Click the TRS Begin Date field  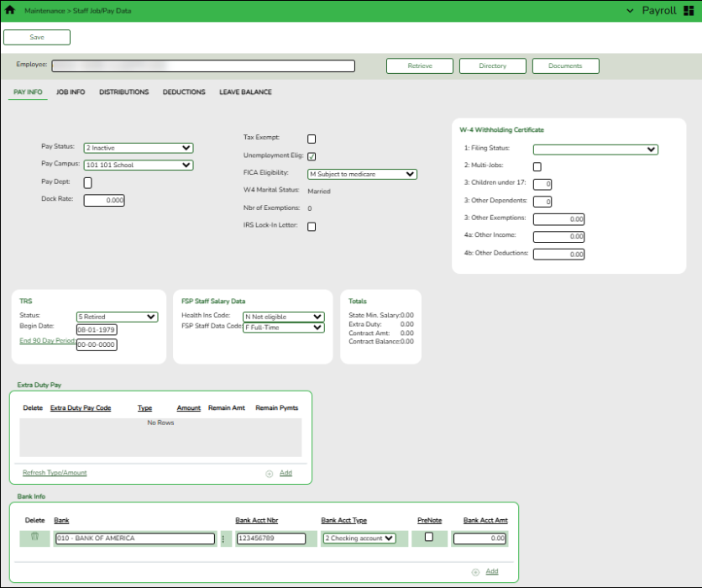[97, 330]
